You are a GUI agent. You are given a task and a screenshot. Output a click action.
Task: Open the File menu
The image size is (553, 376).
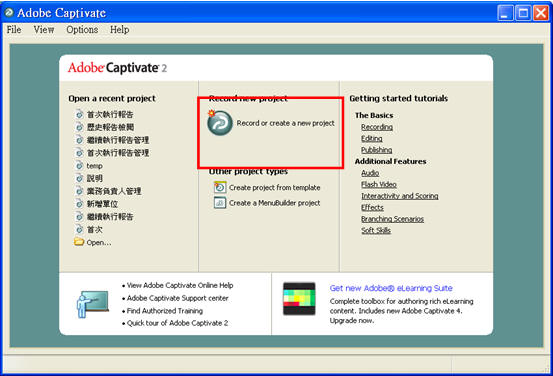click(14, 30)
